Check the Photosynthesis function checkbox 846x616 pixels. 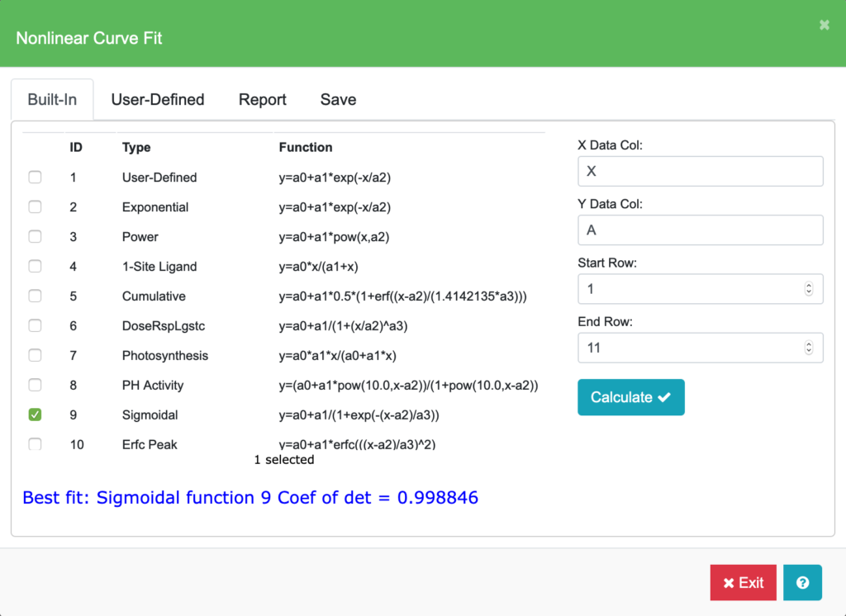coord(35,356)
